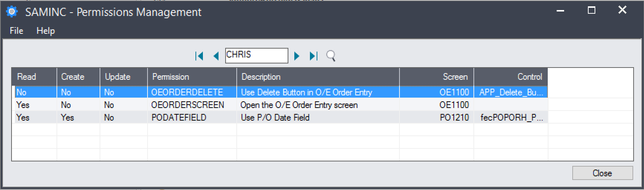Click the APP_Delete_Bu... control cell
This screenshot has height=190, width=644.
[511, 92]
